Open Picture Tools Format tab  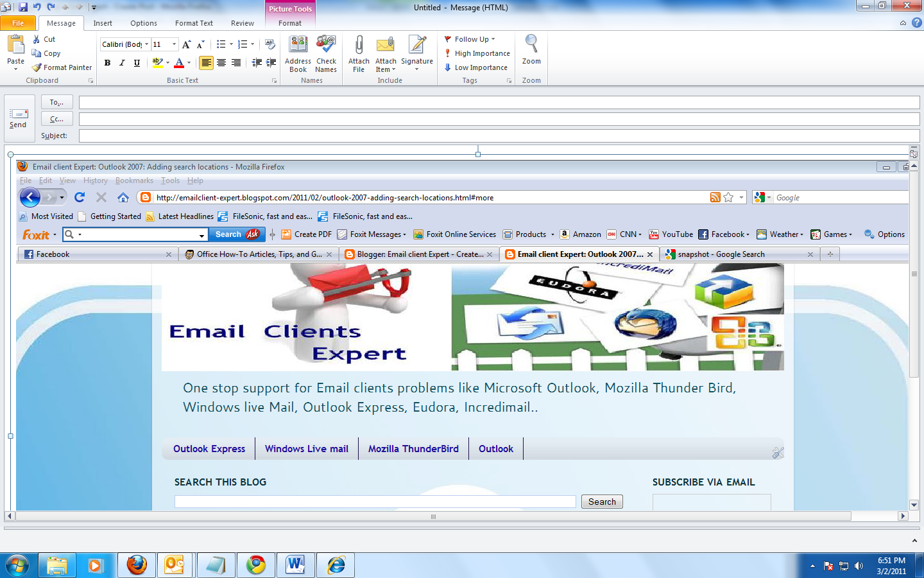(290, 23)
